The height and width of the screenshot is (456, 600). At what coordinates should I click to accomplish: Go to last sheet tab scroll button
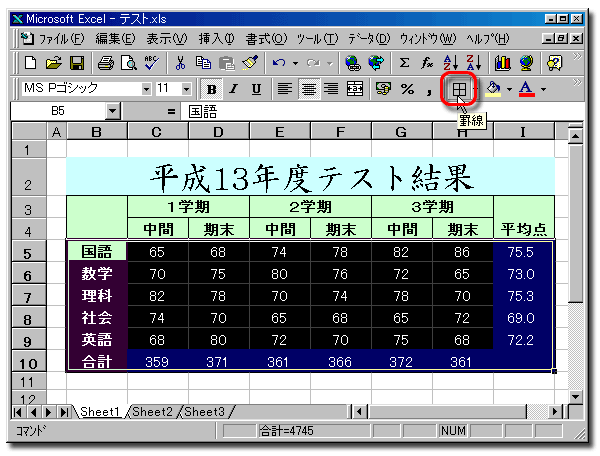coord(64,412)
